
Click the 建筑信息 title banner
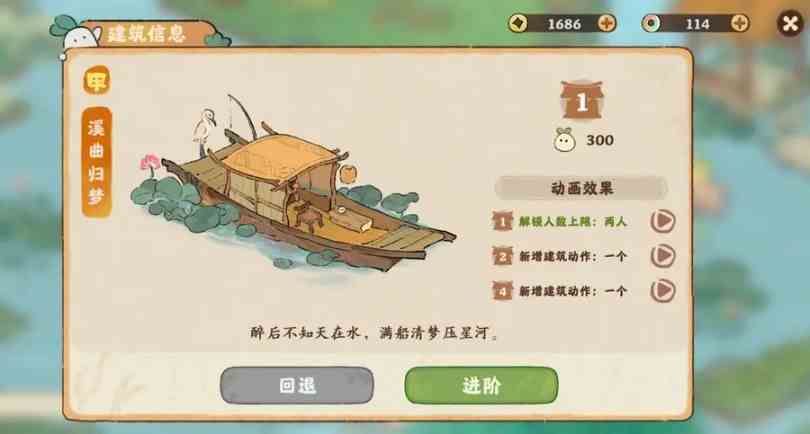pos(147,34)
